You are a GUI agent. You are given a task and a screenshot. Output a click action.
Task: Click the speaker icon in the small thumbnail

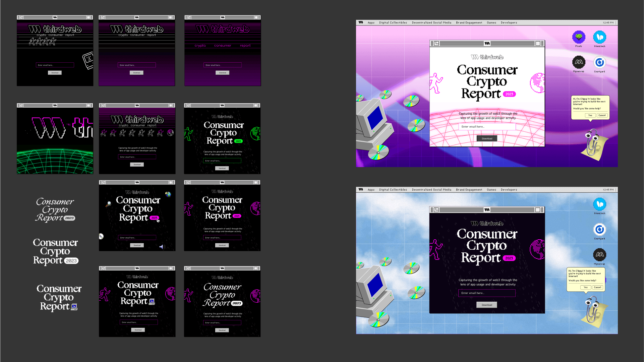162,247
